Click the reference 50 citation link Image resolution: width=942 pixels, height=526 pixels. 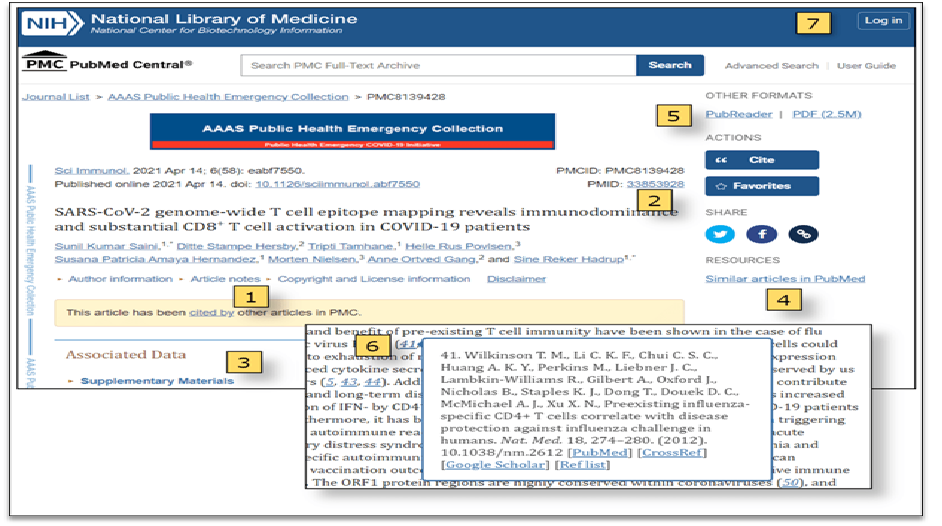(791, 482)
